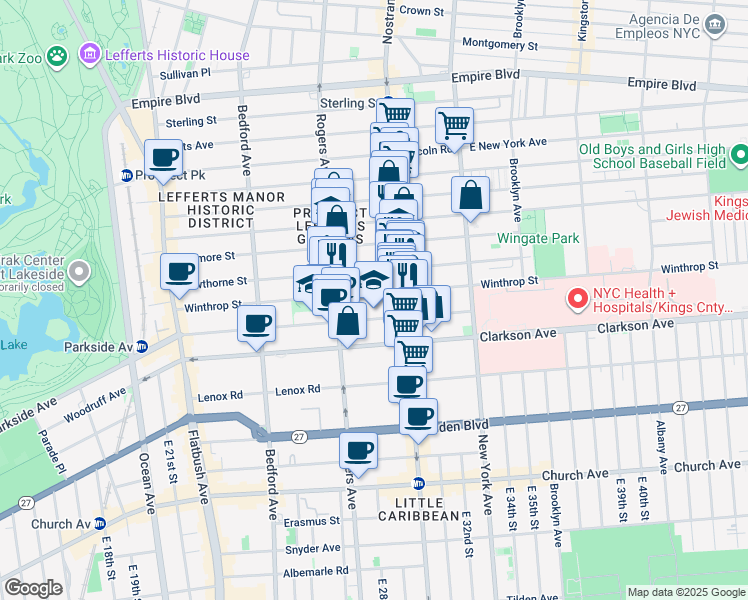Image resolution: width=748 pixels, height=600 pixels.
Task: Click the NYC Health + Hospitals red pin
Action: pos(578,300)
